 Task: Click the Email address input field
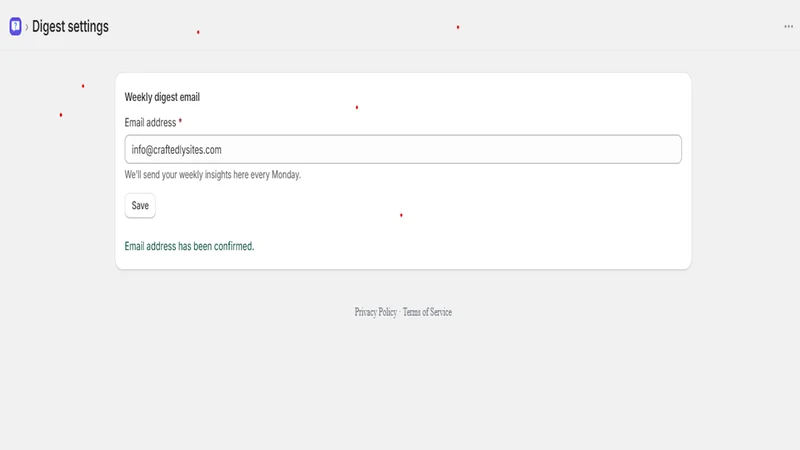pos(403,149)
